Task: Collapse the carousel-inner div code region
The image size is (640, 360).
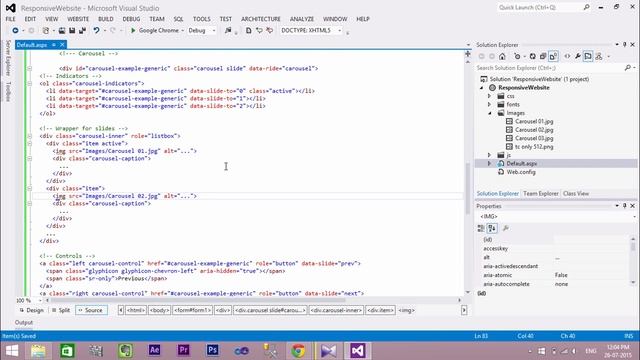Action: tap(29, 136)
